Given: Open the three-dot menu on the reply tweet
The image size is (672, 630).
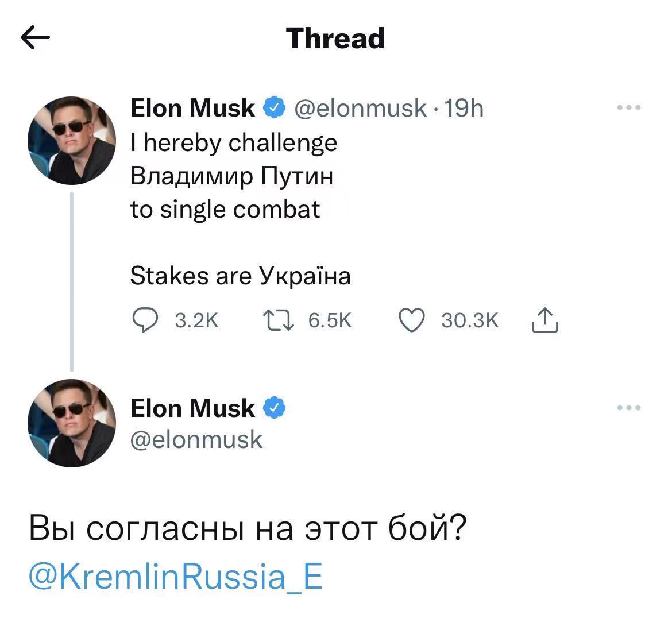Looking at the screenshot, I should tap(628, 407).
